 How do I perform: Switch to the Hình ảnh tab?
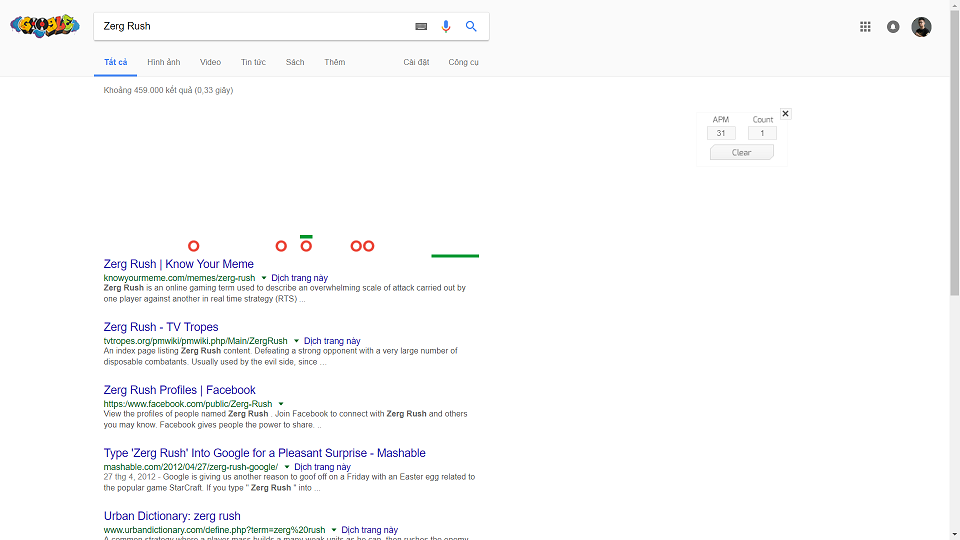click(x=163, y=62)
